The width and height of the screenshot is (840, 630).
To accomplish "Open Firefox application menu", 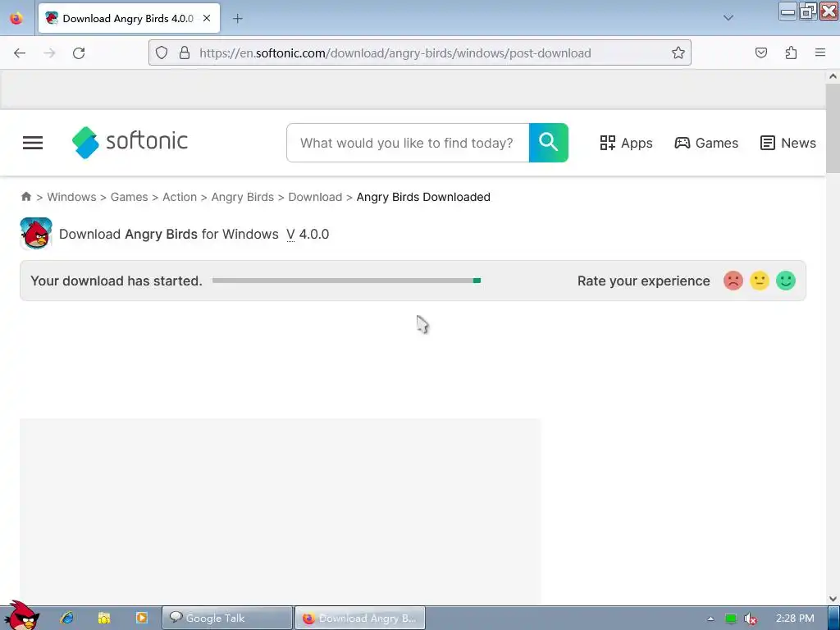I will pos(820,53).
